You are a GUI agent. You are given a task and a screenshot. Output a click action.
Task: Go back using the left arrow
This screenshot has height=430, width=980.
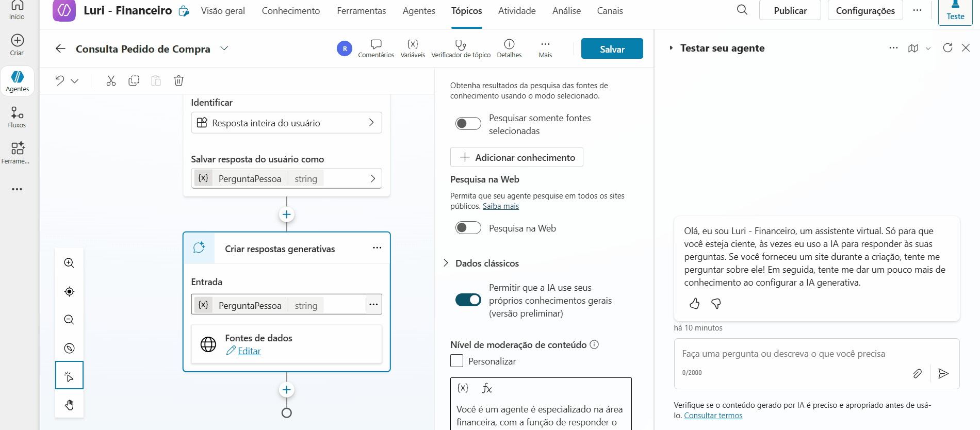click(x=60, y=48)
